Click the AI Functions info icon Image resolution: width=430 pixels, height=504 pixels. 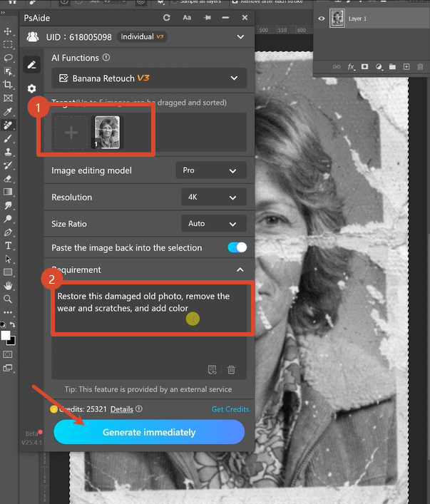point(106,58)
